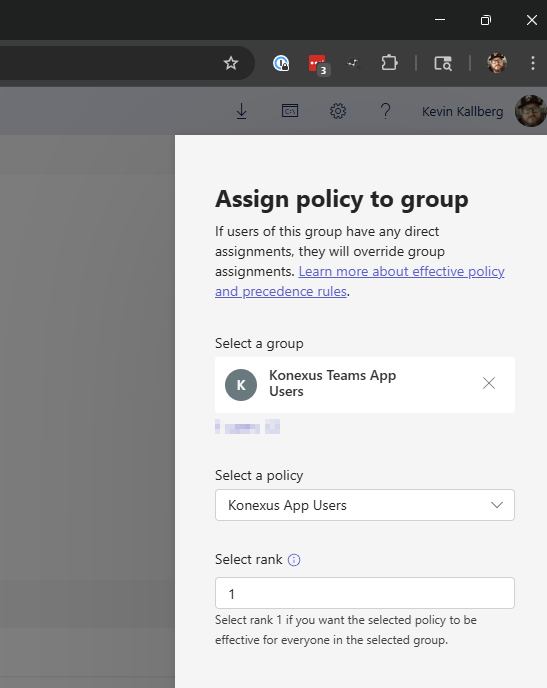Click the Assign policy to group heading

point(342,200)
